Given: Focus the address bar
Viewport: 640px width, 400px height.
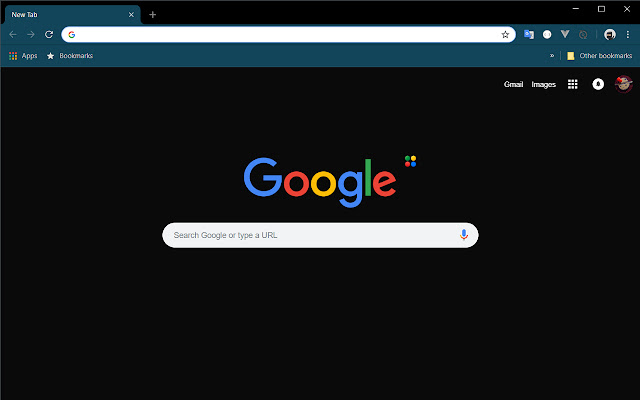Looking at the screenshot, I should 288,35.
